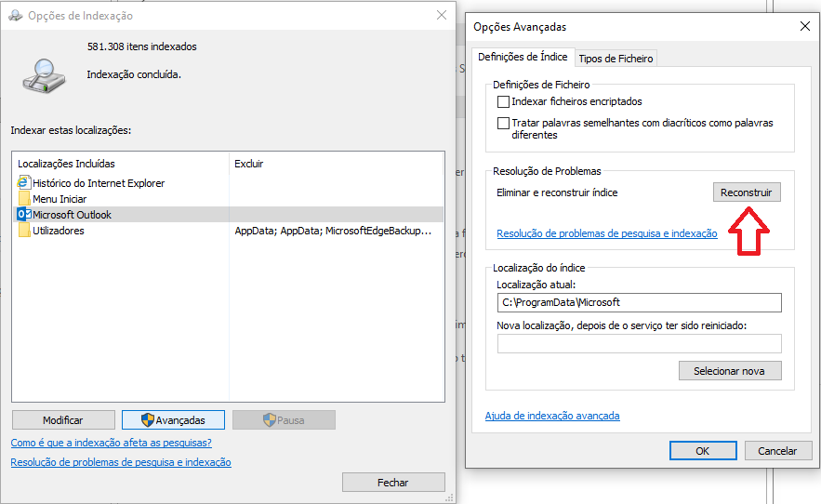Click the Utilizadores folder icon
The width and height of the screenshot is (821, 504).
click(24, 231)
